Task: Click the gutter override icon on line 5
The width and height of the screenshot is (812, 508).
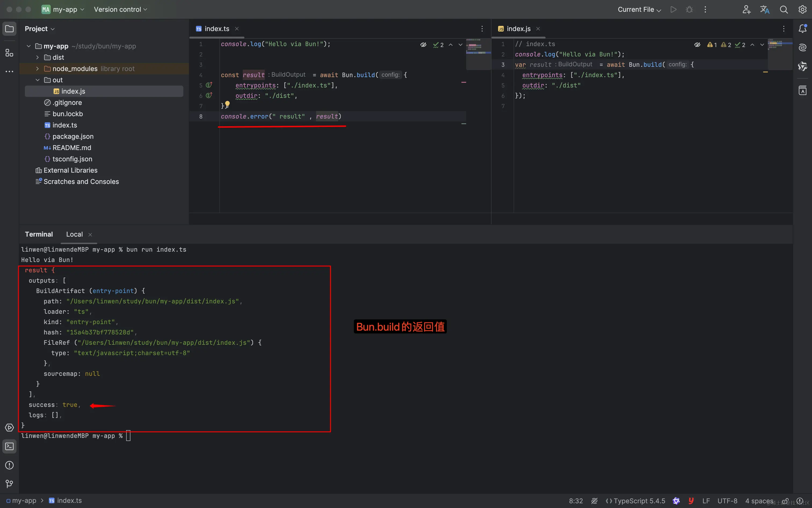Action: 209,85
